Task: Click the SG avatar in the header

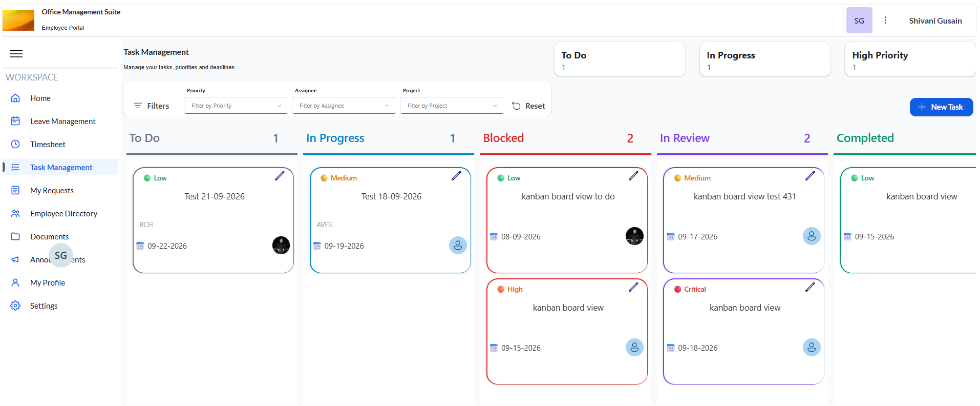Action: click(x=859, y=21)
